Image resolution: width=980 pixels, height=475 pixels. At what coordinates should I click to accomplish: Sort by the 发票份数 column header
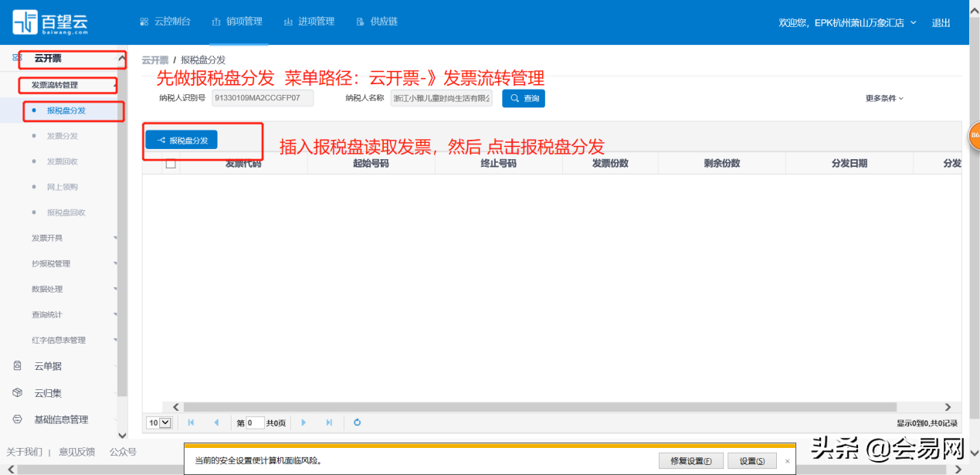tap(610, 164)
